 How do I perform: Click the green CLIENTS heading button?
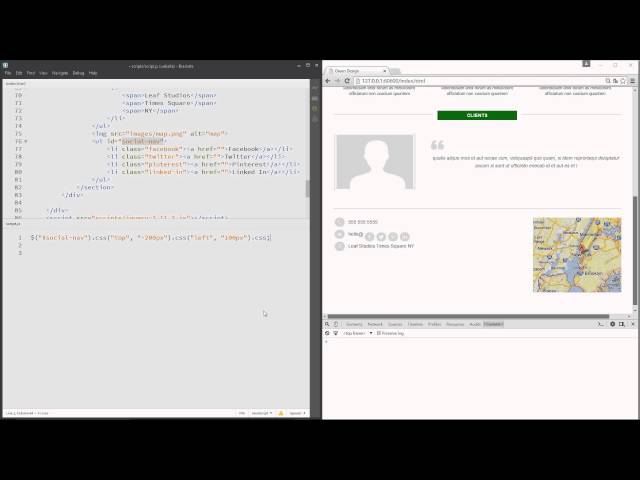(x=477, y=116)
